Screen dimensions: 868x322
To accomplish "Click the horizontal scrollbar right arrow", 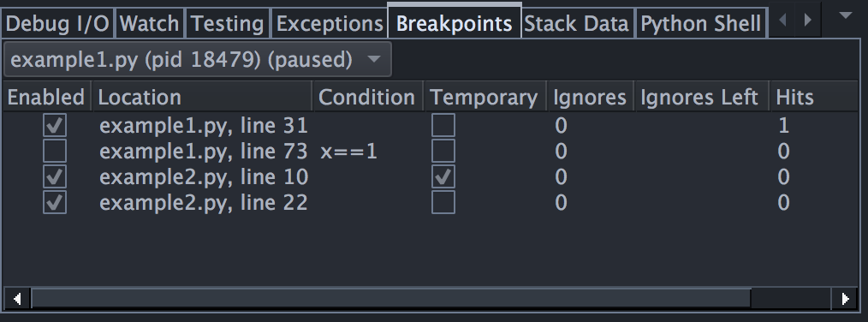I will point(845,299).
